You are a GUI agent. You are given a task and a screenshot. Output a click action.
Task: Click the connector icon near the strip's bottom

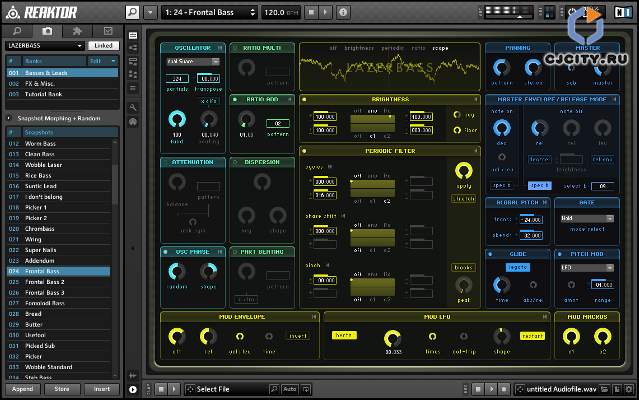[133, 375]
